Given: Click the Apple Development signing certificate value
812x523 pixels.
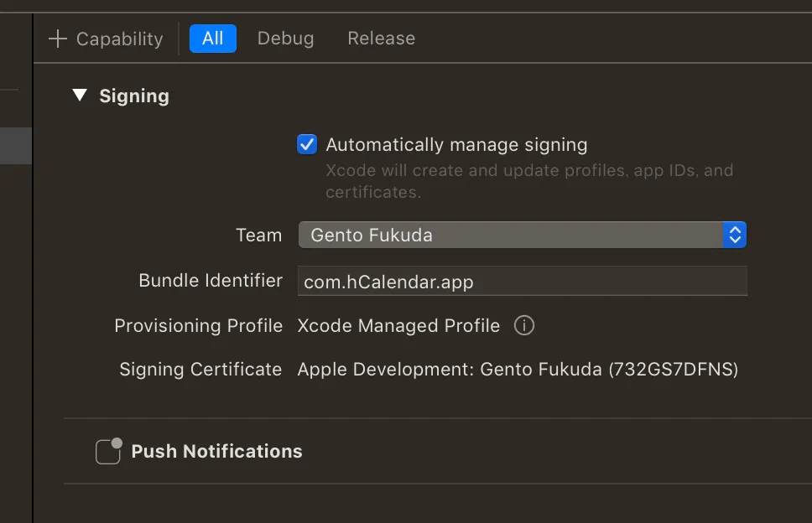Looking at the screenshot, I should click(518, 370).
